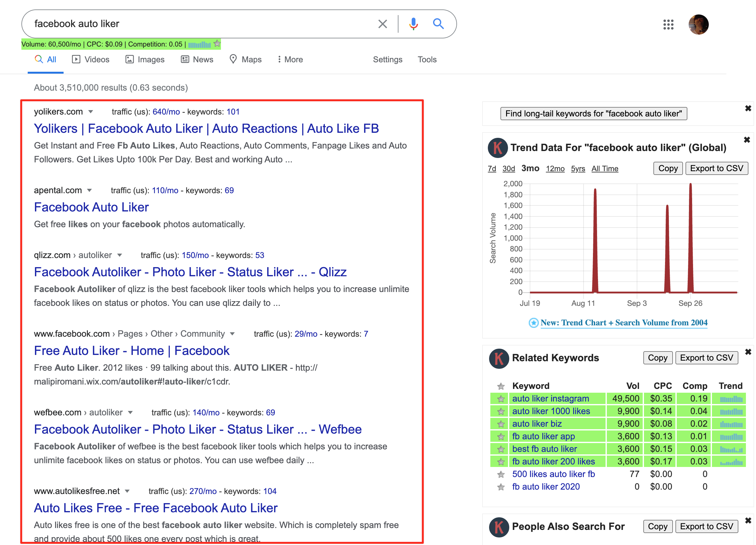Screen dimensions: 756x545
Task: Star the keyword fb auto liker app
Action: coord(501,436)
